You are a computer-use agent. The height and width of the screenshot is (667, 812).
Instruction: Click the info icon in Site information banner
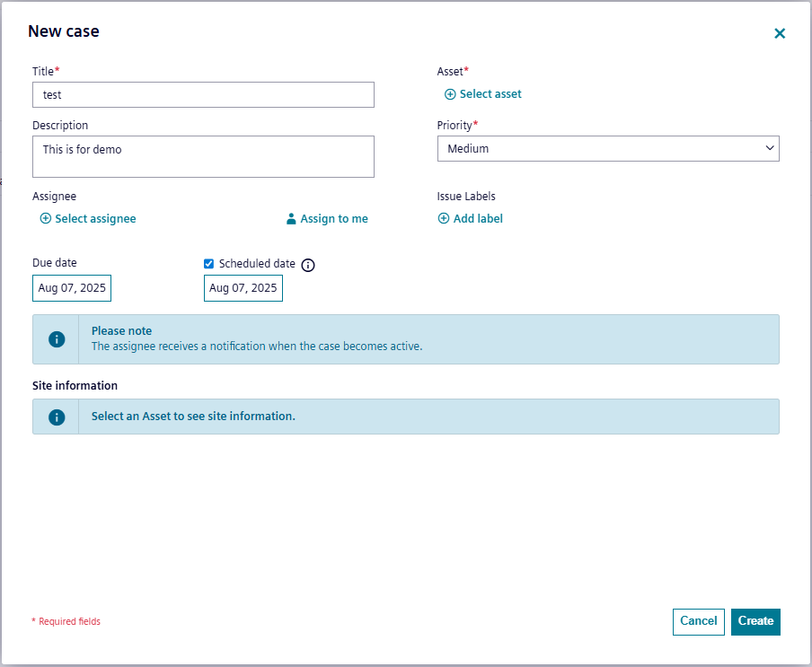tap(57, 417)
